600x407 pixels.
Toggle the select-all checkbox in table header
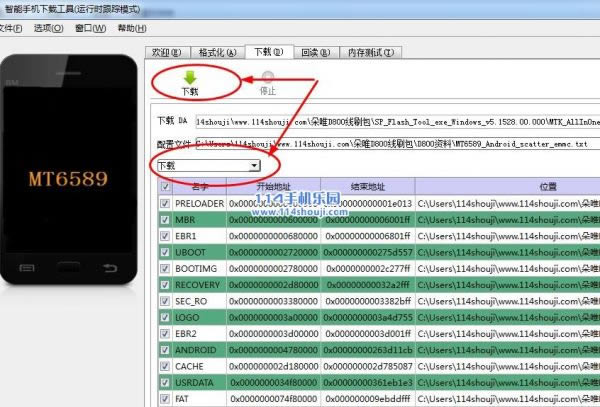[165, 187]
